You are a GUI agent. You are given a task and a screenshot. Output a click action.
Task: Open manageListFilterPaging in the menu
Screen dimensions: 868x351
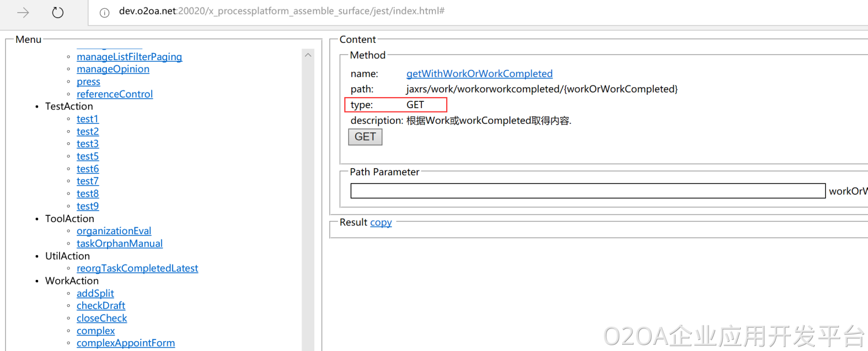click(129, 57)
